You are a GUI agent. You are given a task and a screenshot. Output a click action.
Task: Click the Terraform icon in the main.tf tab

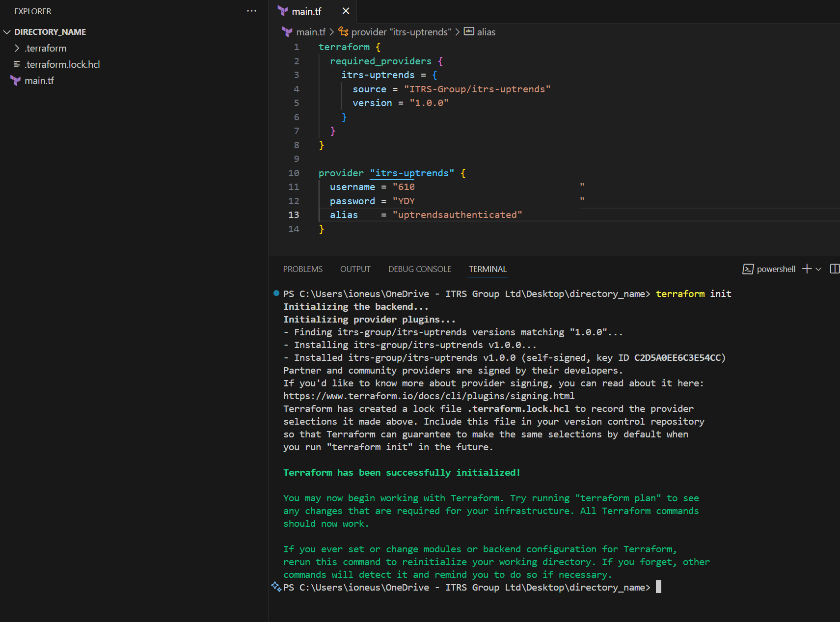click(x=283, y=11)
